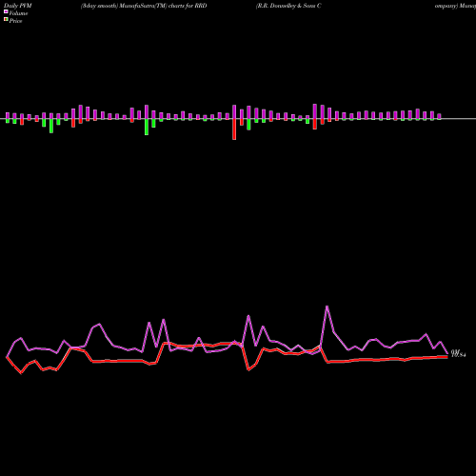Click the lowest dip of the red price line
Screen dimensions: 476x476
21,373
